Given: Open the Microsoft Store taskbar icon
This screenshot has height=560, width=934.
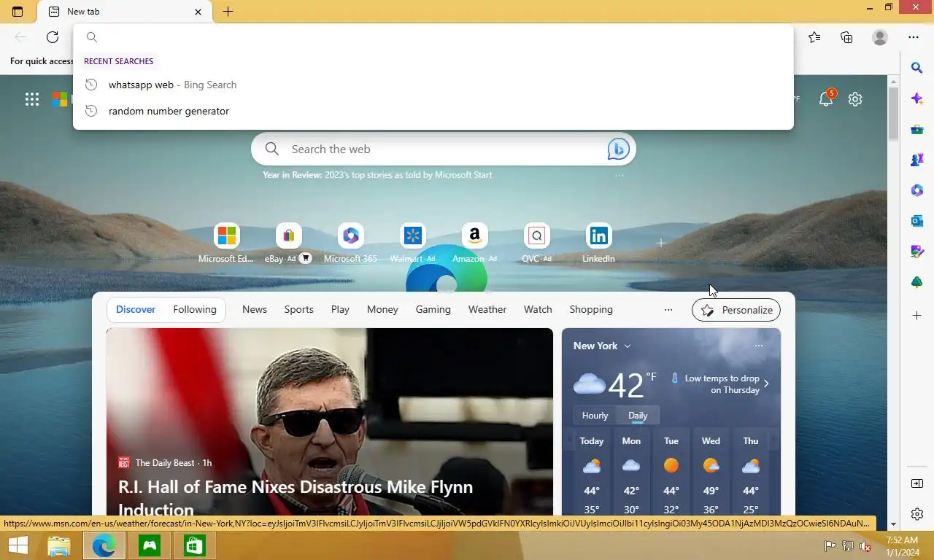Looking at the screenshot, I should (x=194, y=545).
